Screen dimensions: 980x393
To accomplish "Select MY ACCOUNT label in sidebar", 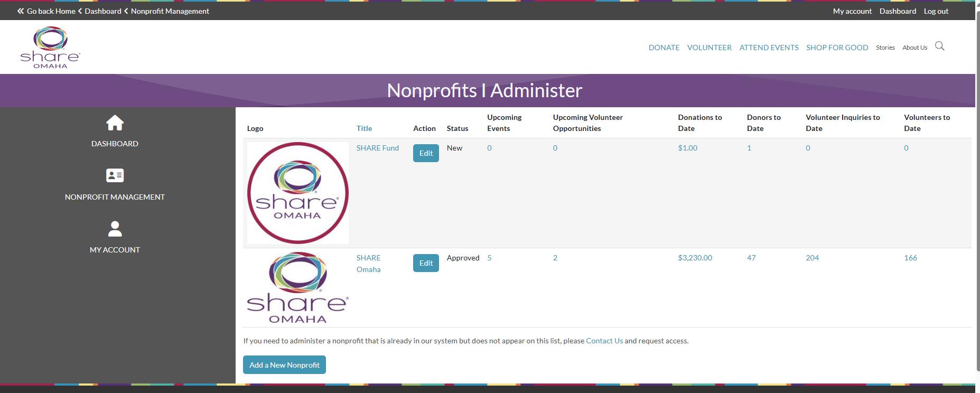I will [x=115, y=250].
